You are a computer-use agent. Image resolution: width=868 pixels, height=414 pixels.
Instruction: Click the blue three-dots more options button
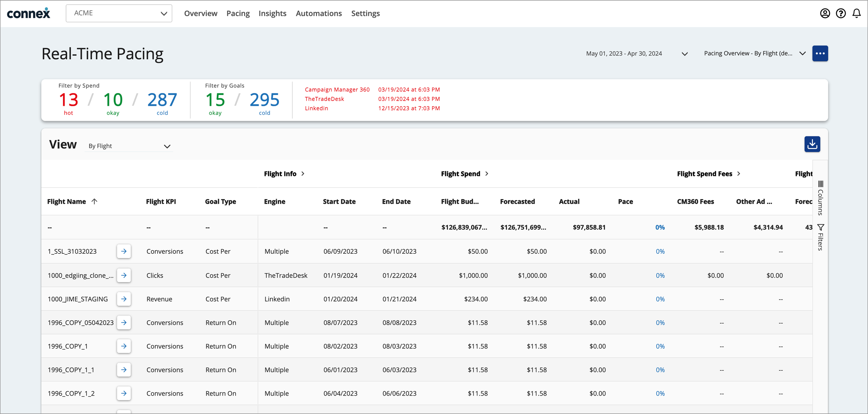820,53
